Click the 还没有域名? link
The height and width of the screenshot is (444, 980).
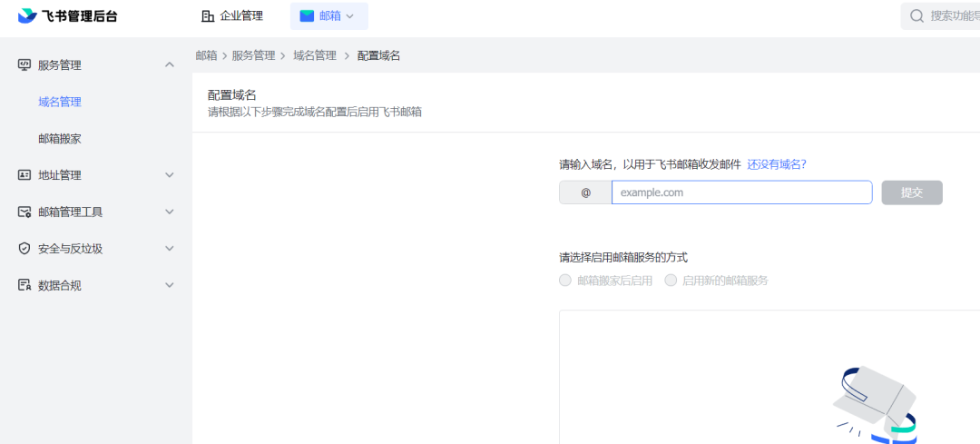click(776, 164)
